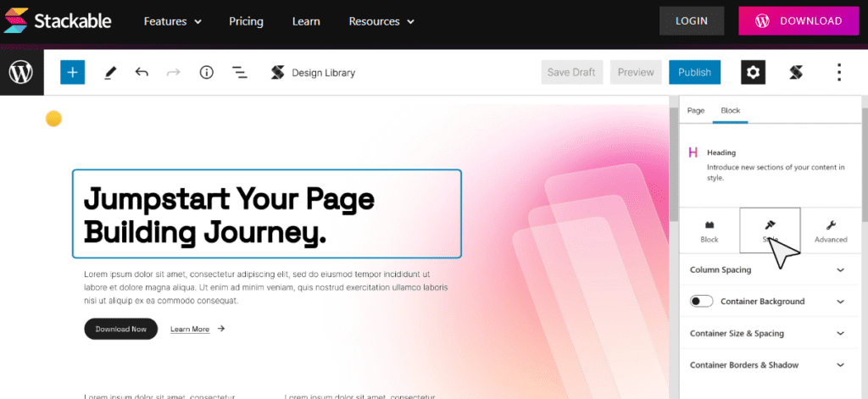Go to the Pricing page
Viewport: 868px width, 399px height.
point(247,21)
